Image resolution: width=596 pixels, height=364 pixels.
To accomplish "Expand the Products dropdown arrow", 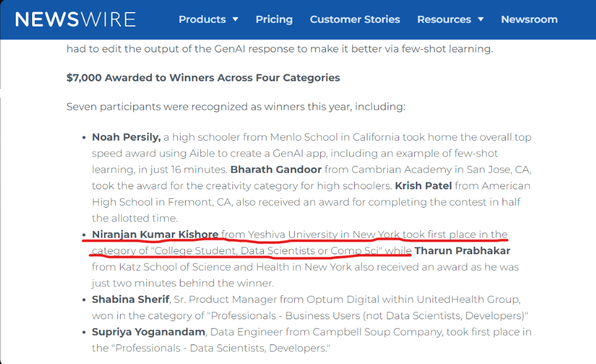I will (x=235, y=20).
